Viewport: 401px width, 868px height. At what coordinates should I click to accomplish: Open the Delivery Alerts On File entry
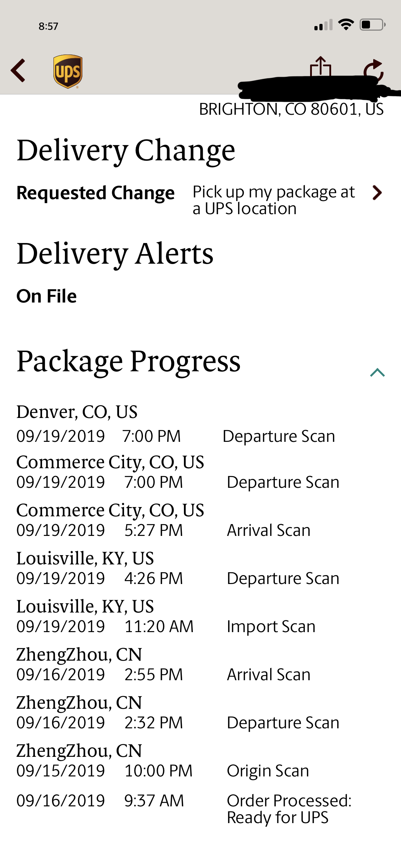(47, 296)
